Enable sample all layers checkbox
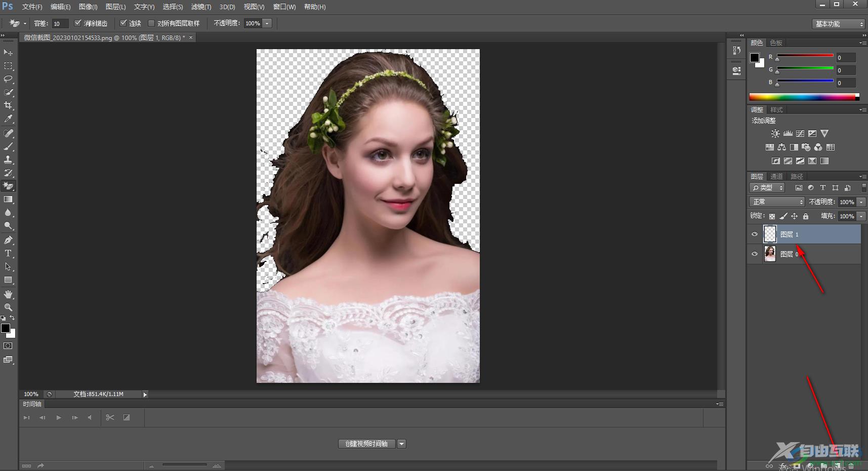 [151, 23]
